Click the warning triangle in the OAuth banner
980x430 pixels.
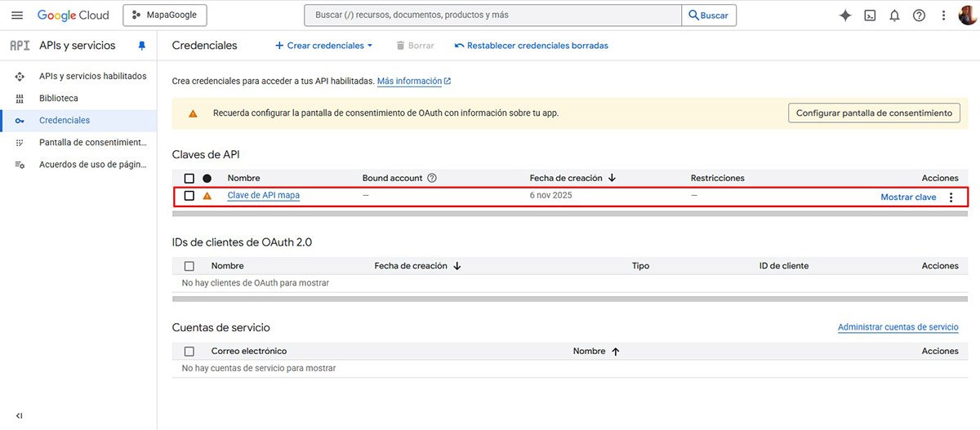(x=193, y=113)
